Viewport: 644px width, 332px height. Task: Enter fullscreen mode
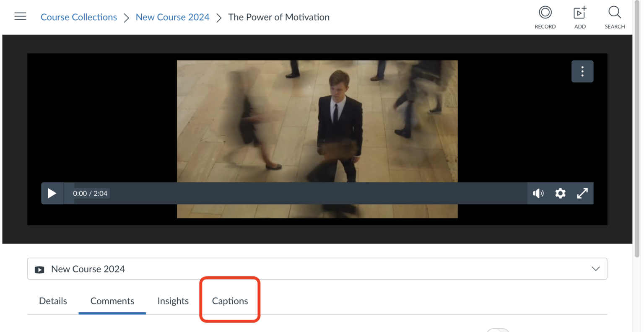coord(583,193)
